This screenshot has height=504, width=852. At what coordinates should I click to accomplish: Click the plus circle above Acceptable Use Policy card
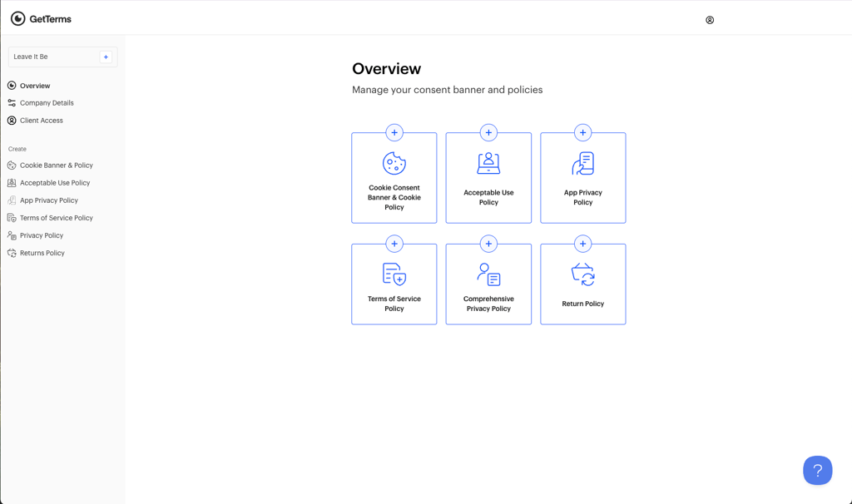488,132
